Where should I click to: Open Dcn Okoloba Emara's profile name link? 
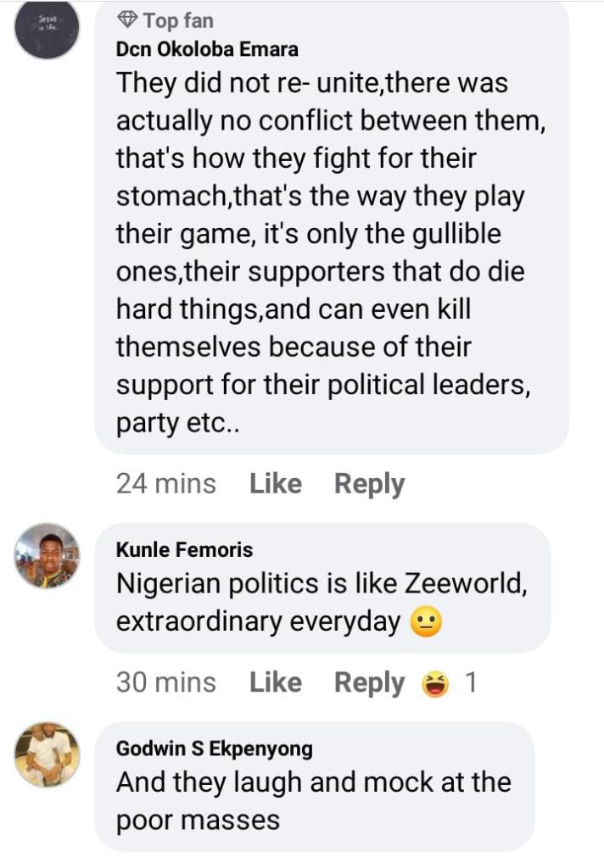pos(207,49)
